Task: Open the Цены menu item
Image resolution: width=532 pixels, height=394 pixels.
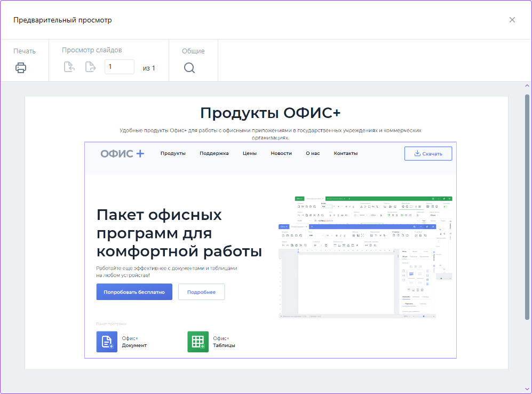Action: 250,154
